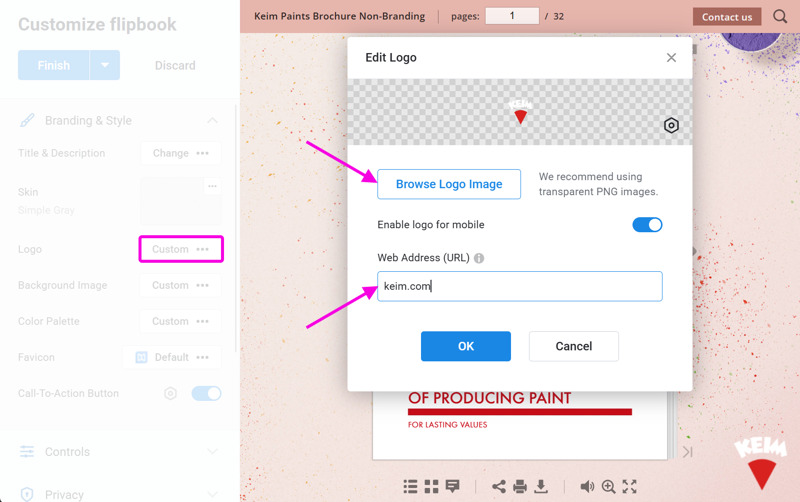Click inside Web Address URL field
Screen dimensions: 800x502
520,286
